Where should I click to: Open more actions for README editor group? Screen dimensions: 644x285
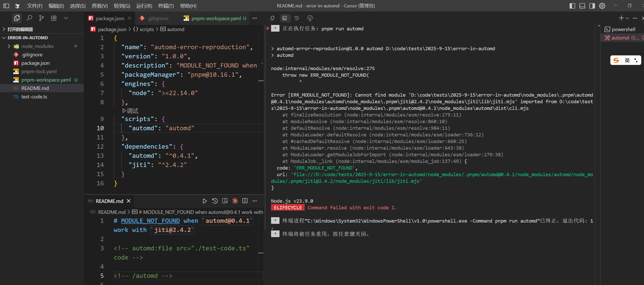pos(255,201)
